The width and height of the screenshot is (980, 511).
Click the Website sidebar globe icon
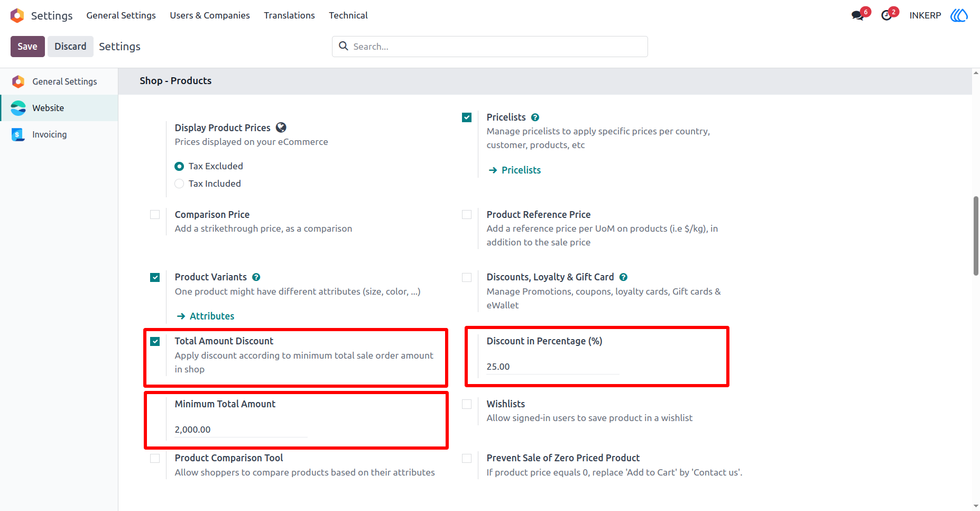pos(19,108)
